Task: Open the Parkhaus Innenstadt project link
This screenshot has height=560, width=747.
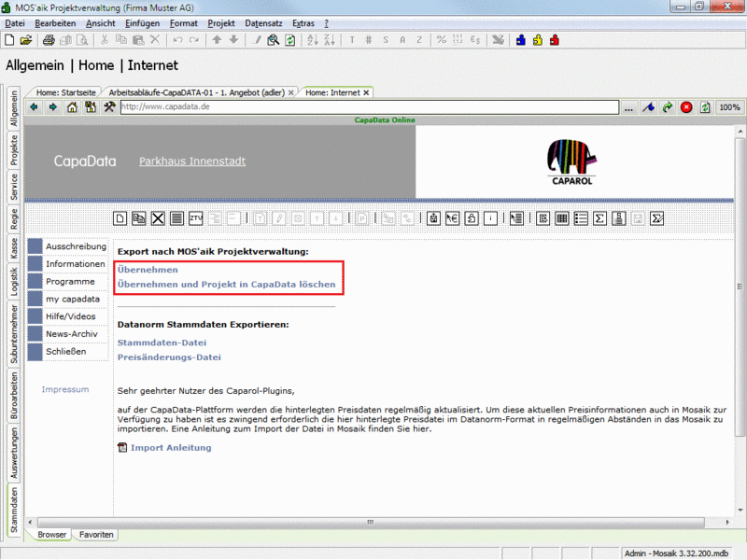Action: (192, 161)
